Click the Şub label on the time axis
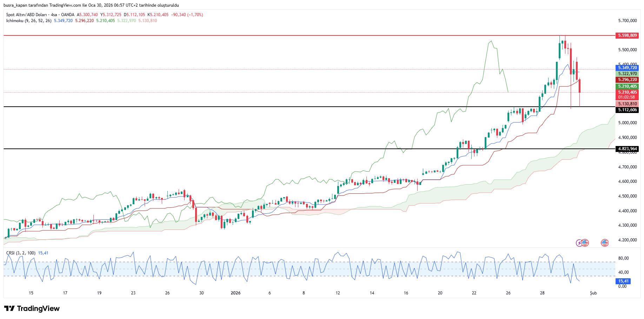This screenshot has height=319, width=644. click(593, 293)
